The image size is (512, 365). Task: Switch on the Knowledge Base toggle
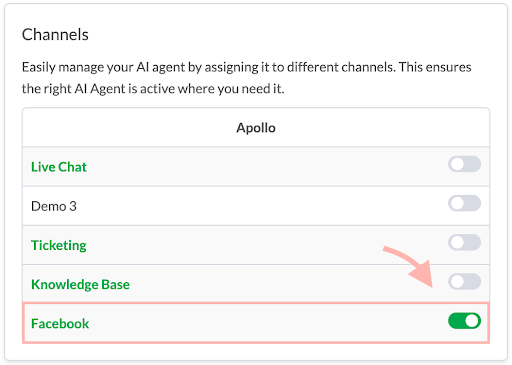(464, 282)
